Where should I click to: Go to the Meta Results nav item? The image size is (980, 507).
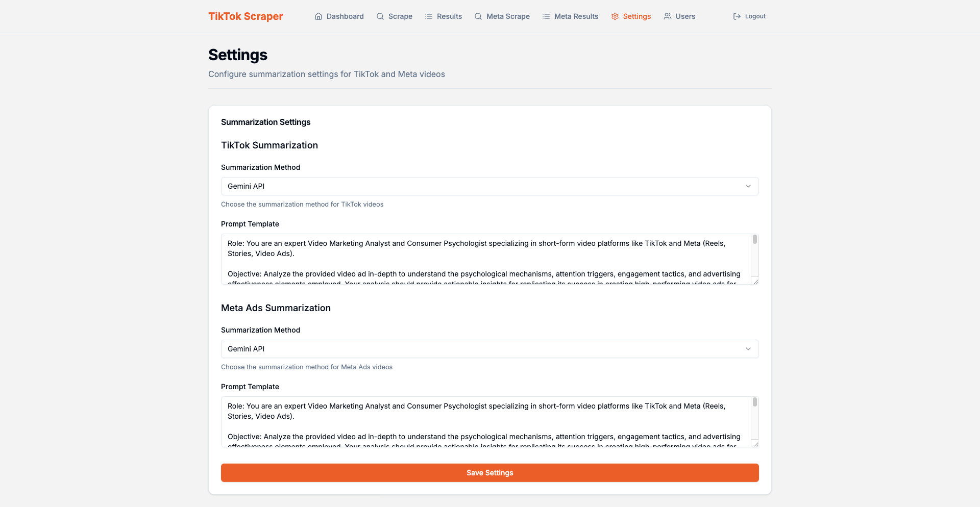(x=576, y=16)
